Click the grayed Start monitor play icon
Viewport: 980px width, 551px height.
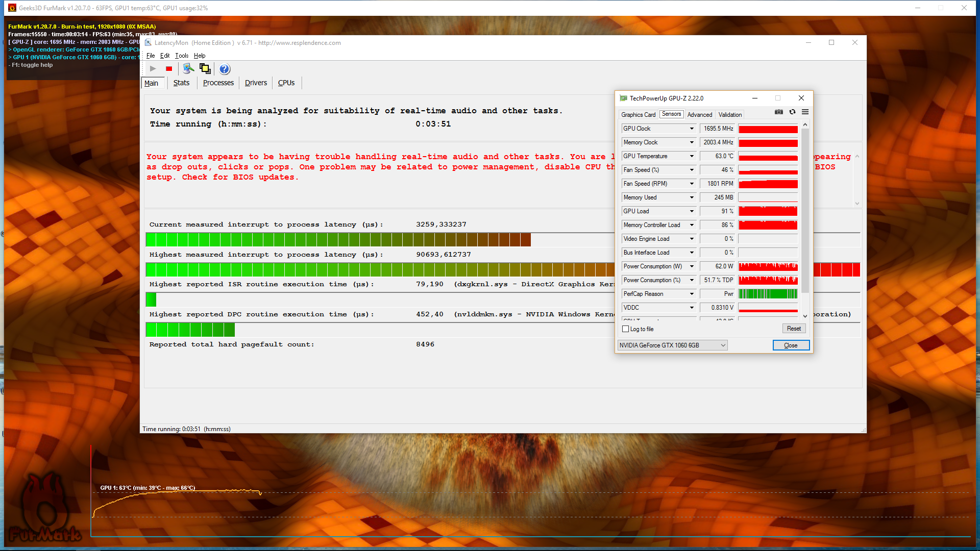click(153, 69)
